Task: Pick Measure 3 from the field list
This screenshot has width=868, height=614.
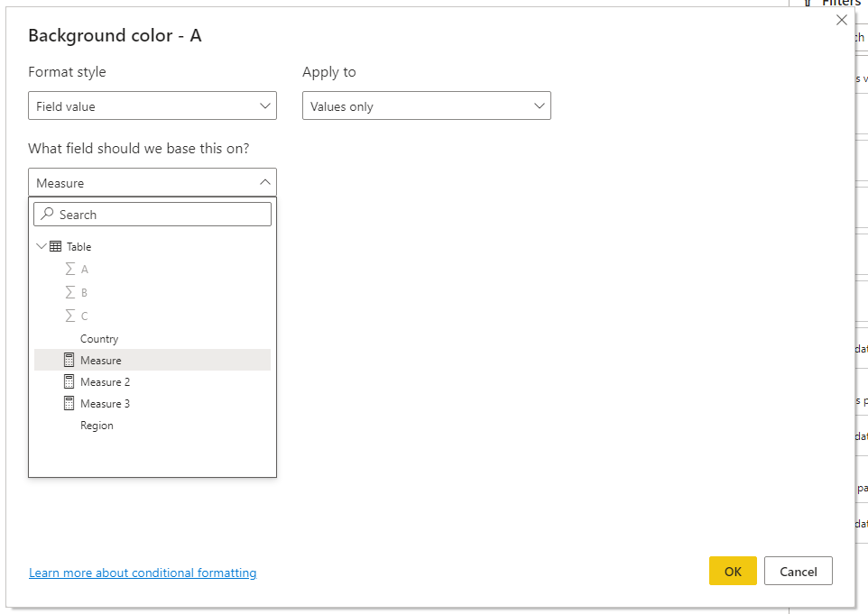Action: click(152, 403)
